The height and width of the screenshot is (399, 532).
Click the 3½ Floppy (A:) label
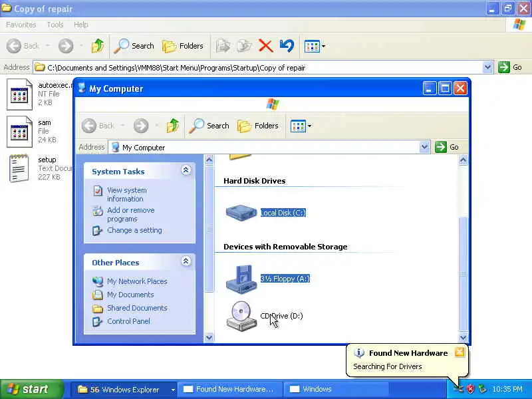coord(285,279)
